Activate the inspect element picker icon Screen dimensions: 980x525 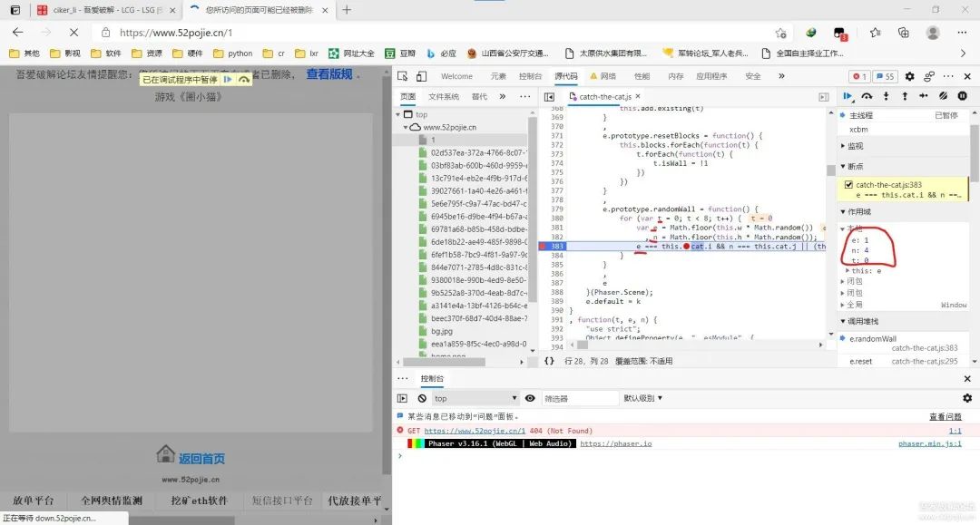click(403, 76)
